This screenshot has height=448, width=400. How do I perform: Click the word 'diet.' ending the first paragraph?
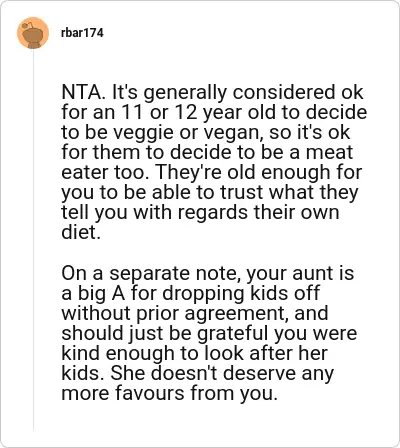pos(81,232)
